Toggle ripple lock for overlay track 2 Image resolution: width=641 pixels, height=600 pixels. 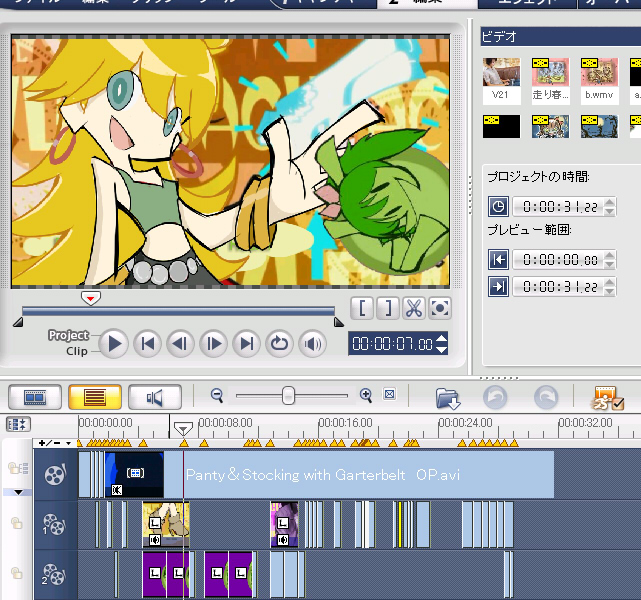click(16, 573)
